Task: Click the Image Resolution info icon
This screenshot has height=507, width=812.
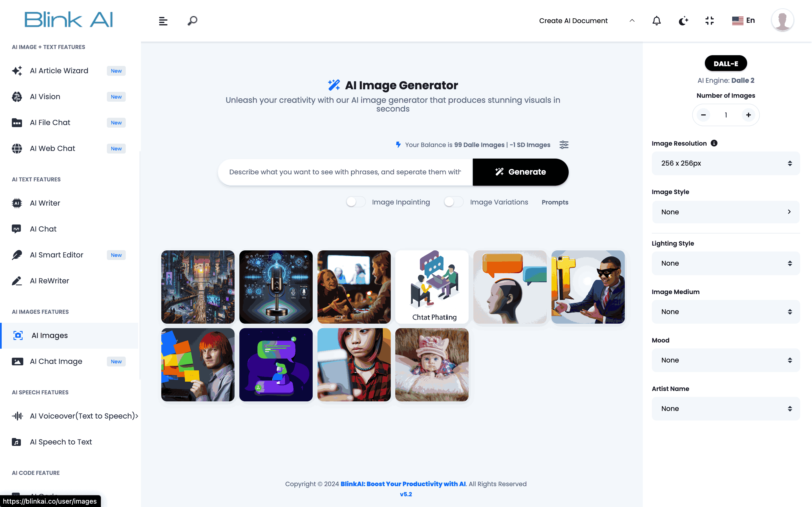Action: [x=714, y=143]
